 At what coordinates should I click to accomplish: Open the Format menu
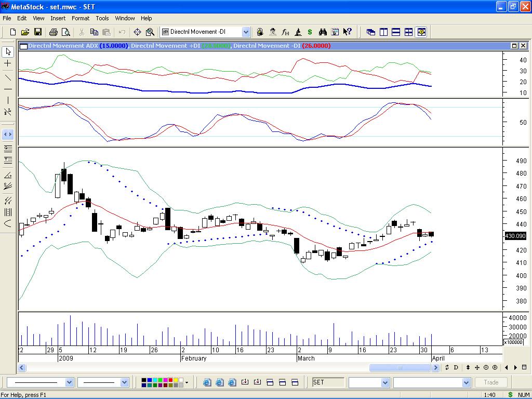(81, 18)
